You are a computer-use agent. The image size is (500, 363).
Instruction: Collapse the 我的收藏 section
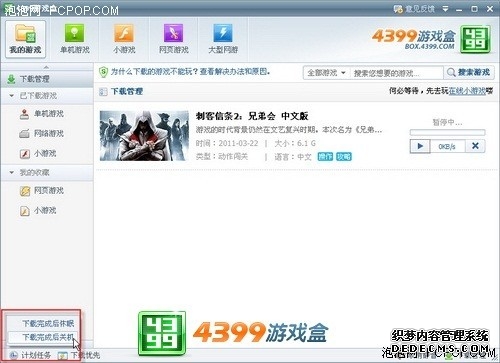[12, 172]
